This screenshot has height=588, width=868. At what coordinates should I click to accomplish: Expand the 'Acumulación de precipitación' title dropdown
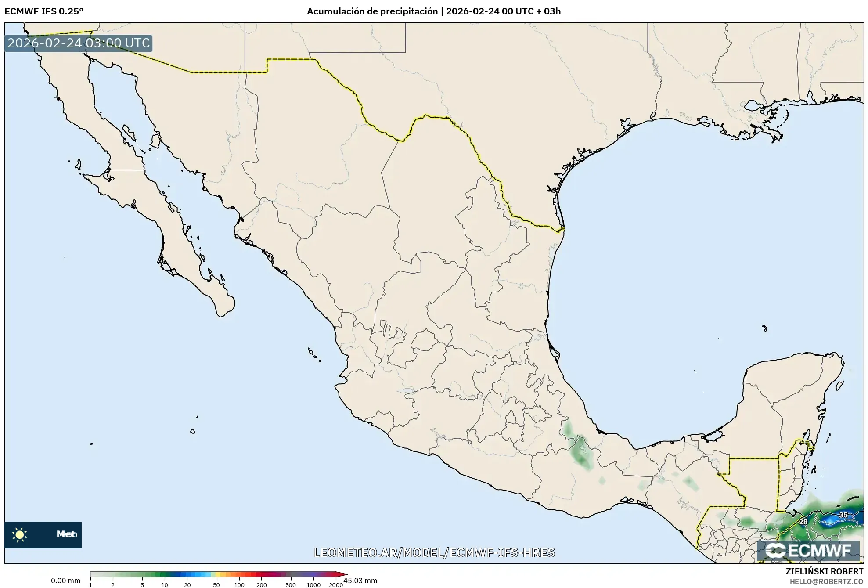point(374,11)
